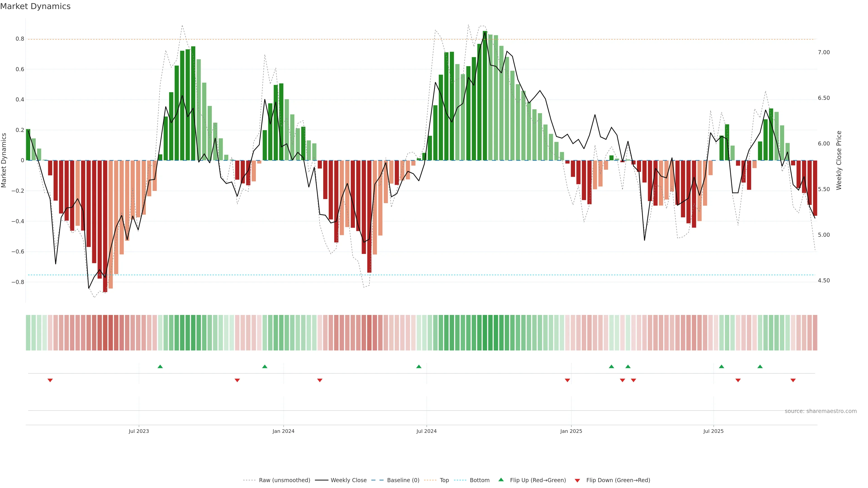
Task: Click flip-up marker just before Jan 2024
Action: 264,366
